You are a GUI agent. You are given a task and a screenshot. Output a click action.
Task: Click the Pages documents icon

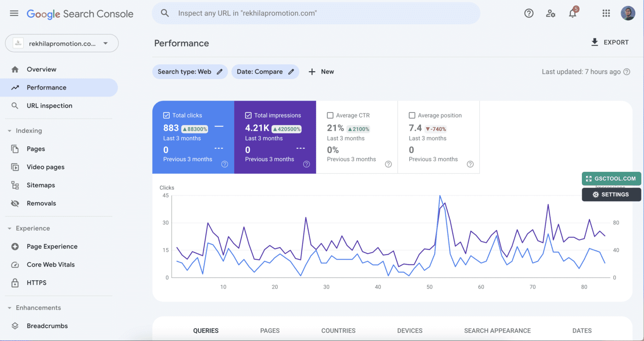(x=15, y=149)
